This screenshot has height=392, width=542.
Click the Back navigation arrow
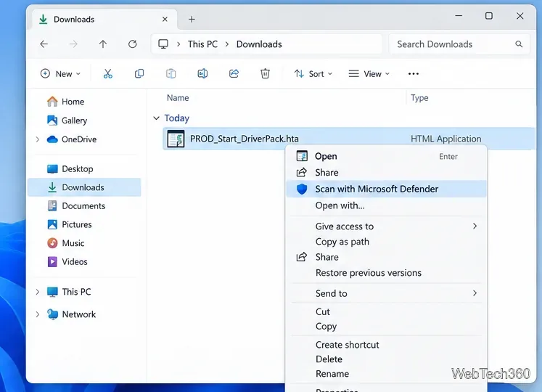pyautogui.click(x=44, y=44)
